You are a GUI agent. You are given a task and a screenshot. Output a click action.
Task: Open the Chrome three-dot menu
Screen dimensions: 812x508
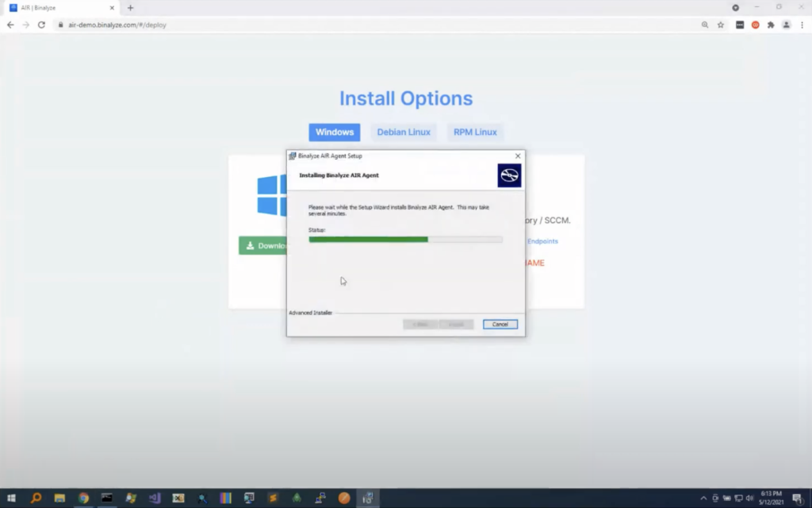coord(802,25)
